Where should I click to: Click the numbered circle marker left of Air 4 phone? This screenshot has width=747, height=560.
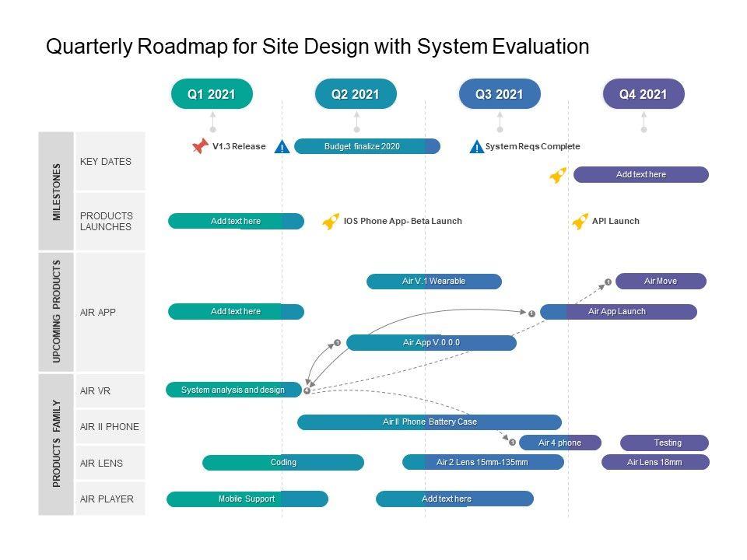tap(512, 443)
